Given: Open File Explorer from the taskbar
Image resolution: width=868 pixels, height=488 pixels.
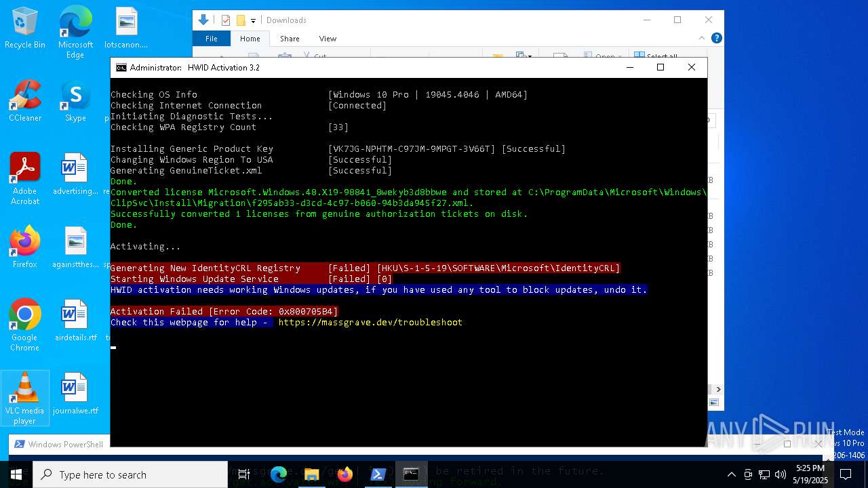Looking at the screenshot, I should click(311, 474).
